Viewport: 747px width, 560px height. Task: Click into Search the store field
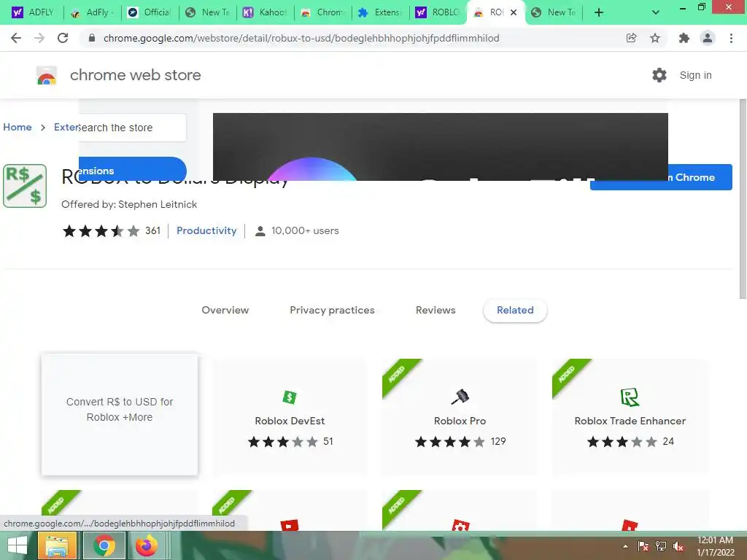pos(133,128)
